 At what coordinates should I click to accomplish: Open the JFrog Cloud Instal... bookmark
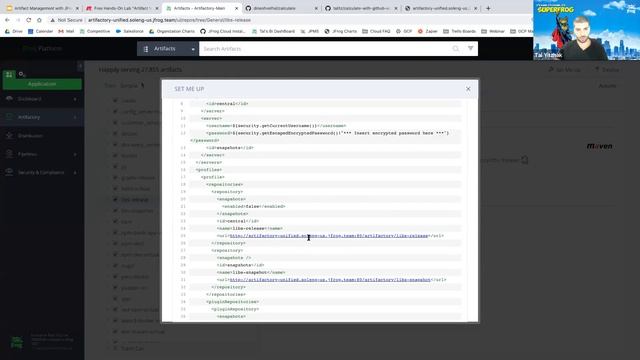[224, 31]
